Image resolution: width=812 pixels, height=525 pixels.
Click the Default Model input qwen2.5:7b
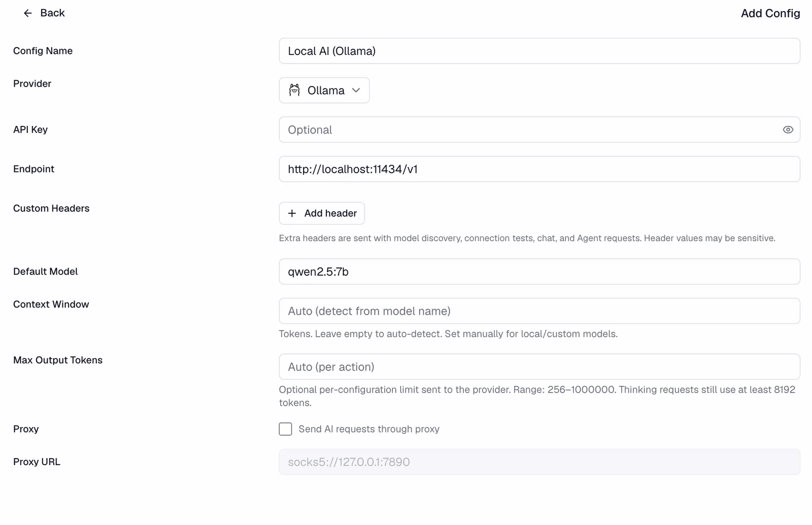tap(539, 272)
